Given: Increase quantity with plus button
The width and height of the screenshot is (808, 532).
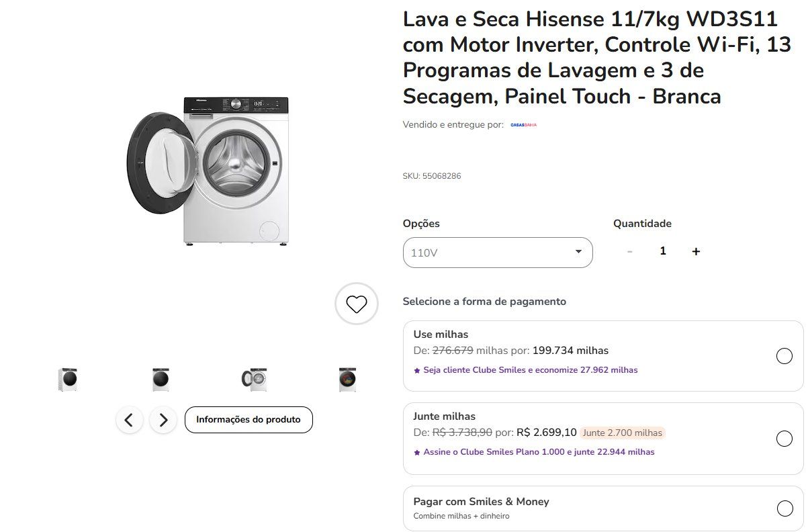Looking at the screenshot, I should coord(696,251).
